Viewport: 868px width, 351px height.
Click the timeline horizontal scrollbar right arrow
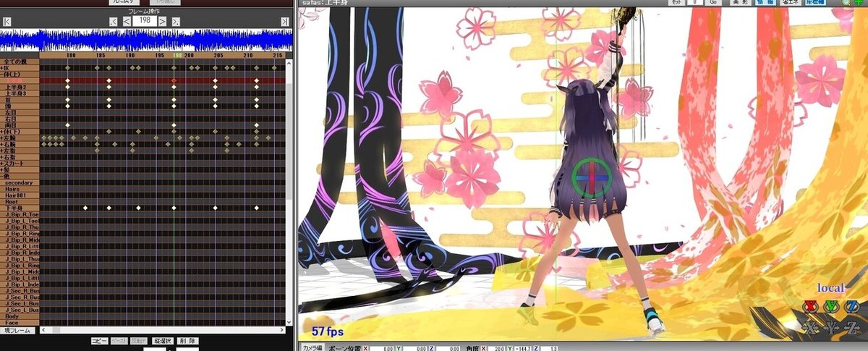(281, 330)
